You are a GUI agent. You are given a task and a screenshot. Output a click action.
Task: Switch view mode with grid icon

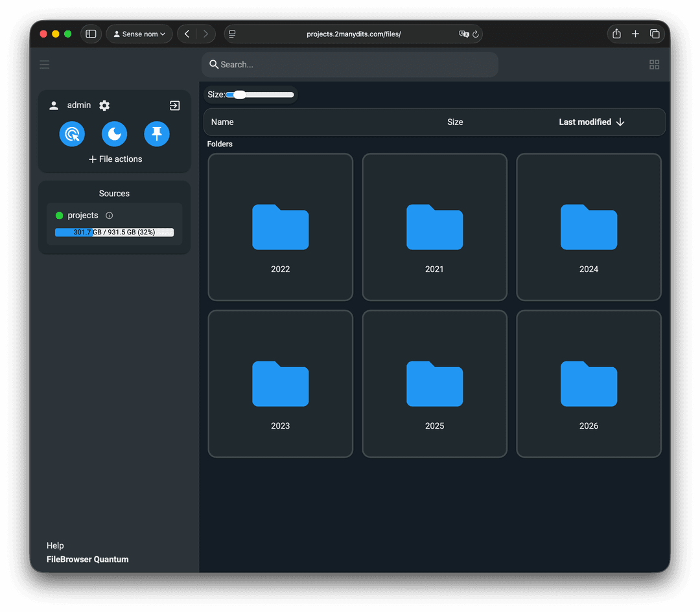(x=654, y=65)
